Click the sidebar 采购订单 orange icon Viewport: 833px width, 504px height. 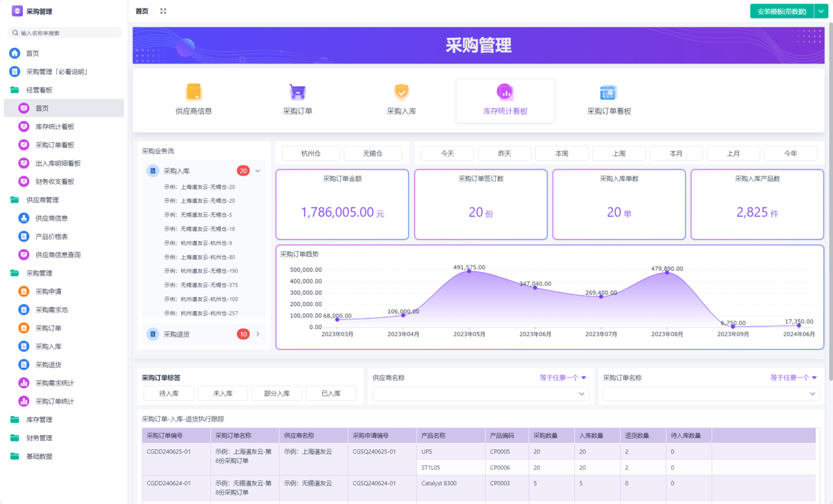click(x=24, y=328)
